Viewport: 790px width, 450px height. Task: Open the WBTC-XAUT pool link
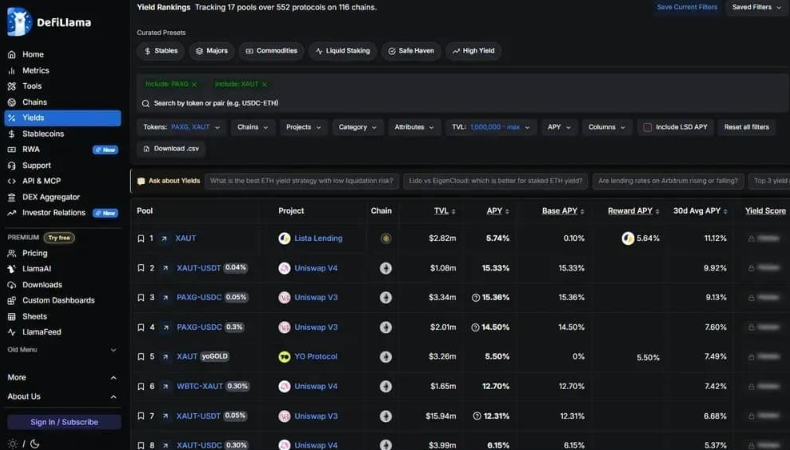(200, 387)
